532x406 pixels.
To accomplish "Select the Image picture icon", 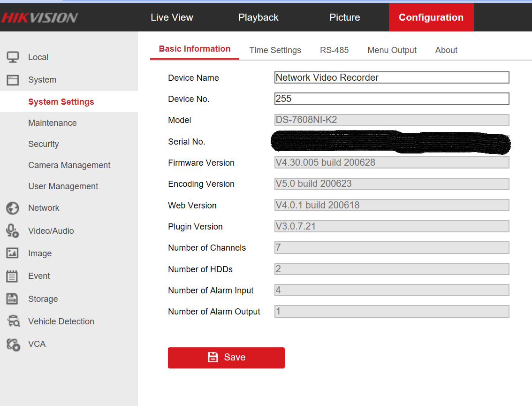I will 13,253.
